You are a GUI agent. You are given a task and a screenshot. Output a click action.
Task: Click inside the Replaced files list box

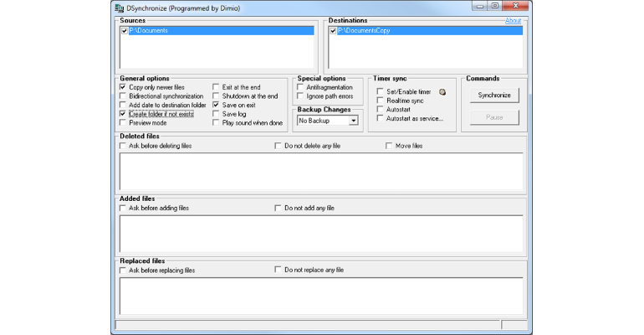point(321,296)
